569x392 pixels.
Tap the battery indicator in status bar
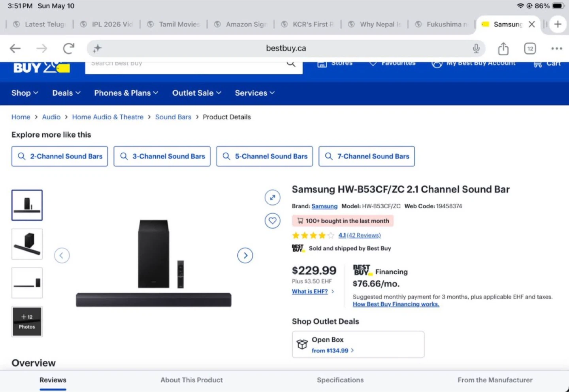pos(559,6)
